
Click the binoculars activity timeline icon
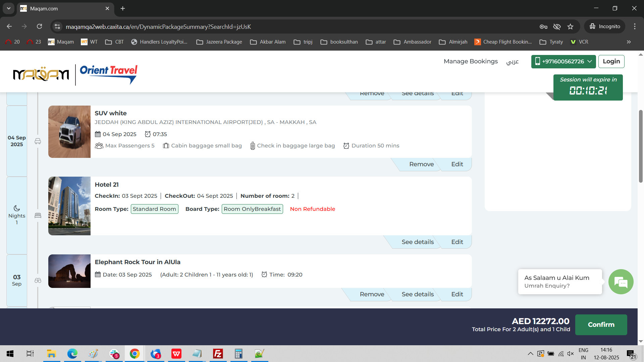point(38,281)
